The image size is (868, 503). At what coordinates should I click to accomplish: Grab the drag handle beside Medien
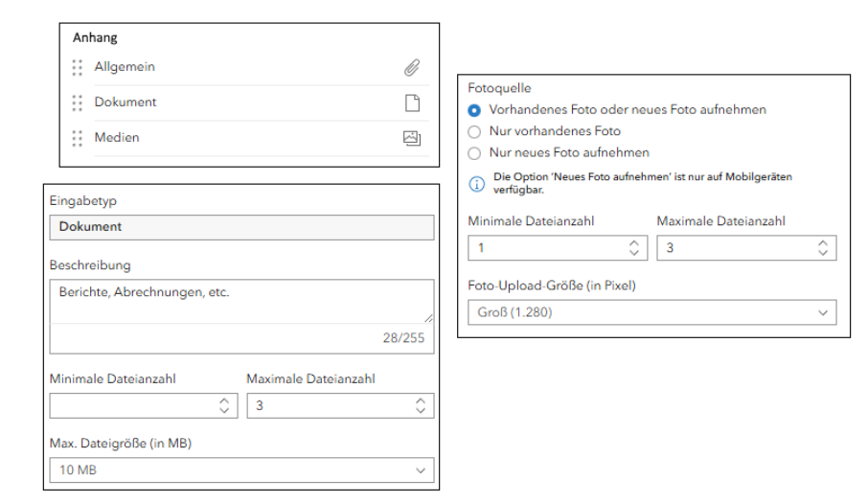click(77, 138)
